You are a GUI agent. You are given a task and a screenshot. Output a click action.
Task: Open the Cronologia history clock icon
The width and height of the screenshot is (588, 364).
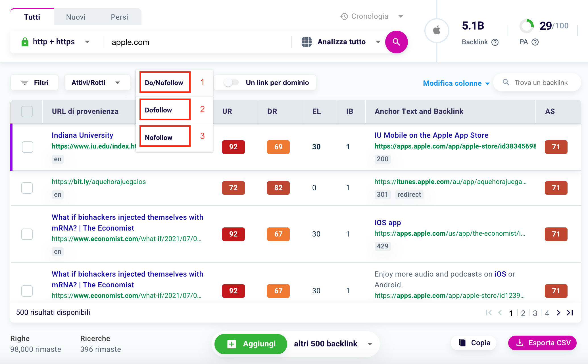click(344, 16)
